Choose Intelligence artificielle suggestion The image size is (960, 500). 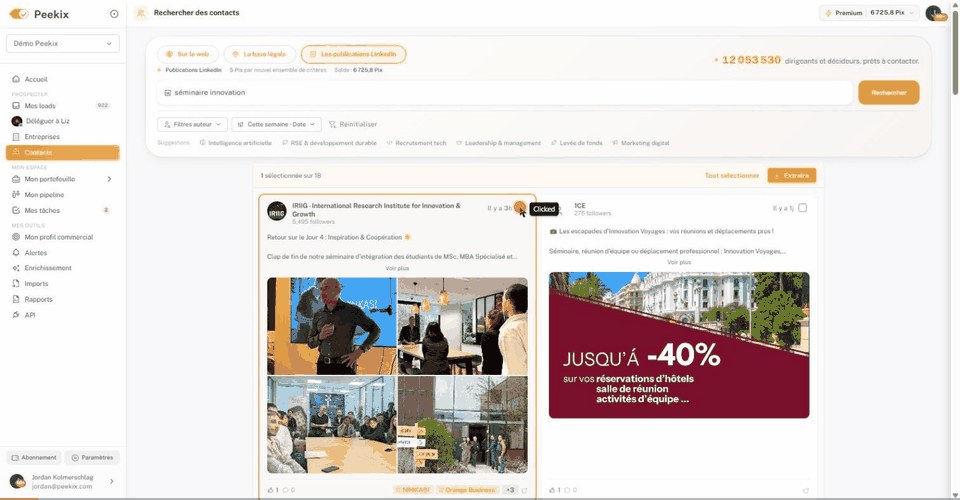236,143
